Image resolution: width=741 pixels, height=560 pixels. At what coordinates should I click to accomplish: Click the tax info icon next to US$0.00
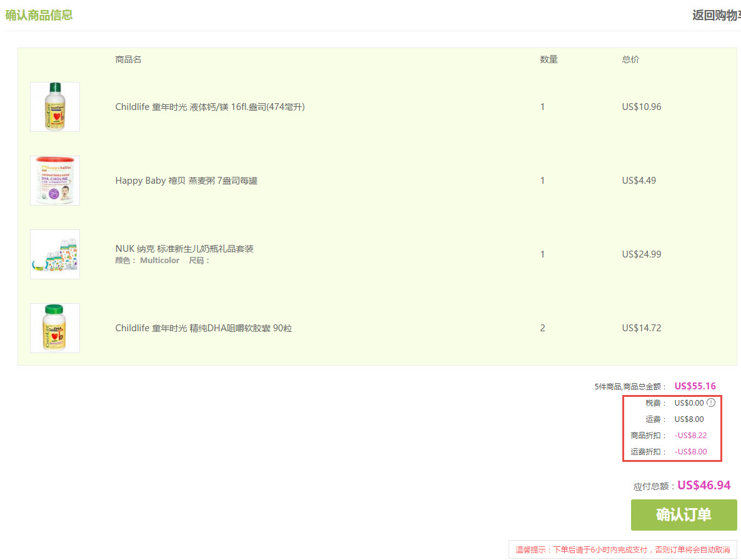[711, 402]
